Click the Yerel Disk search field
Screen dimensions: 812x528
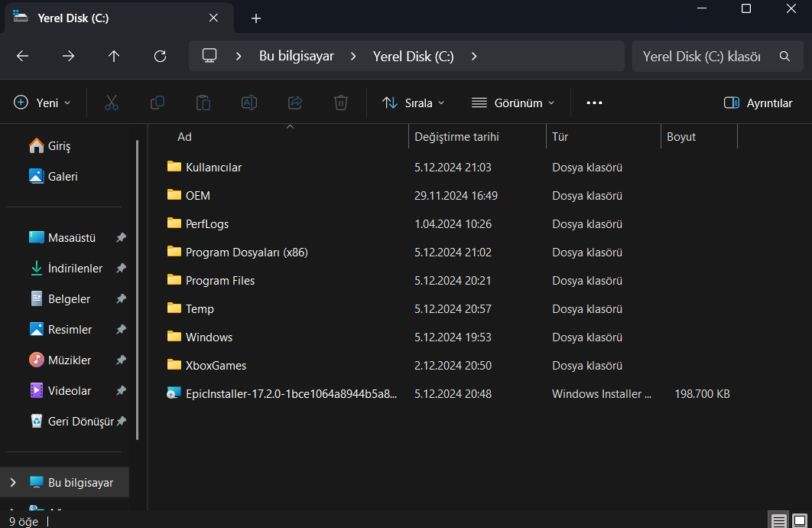(700, 56)
